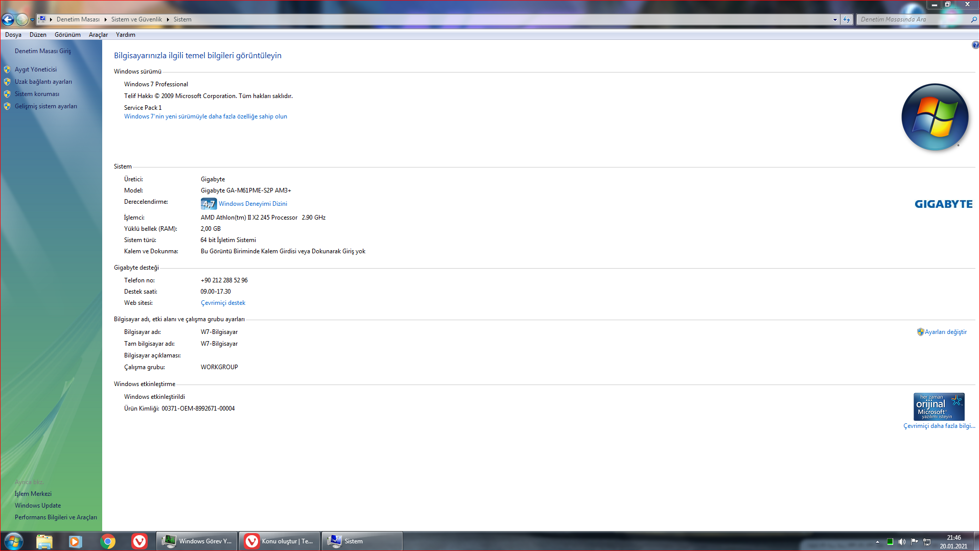The image size is (980, 551).
Task: Click the shield icon beside Uzak bağlantı ayarları
Action: 7,82
